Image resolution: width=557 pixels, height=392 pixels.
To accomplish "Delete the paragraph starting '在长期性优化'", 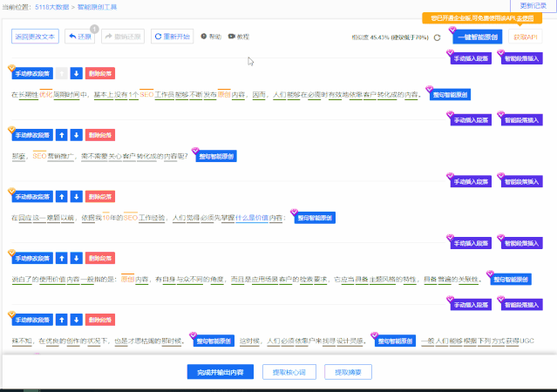I will pyautogui.click(x=100, y=73).
